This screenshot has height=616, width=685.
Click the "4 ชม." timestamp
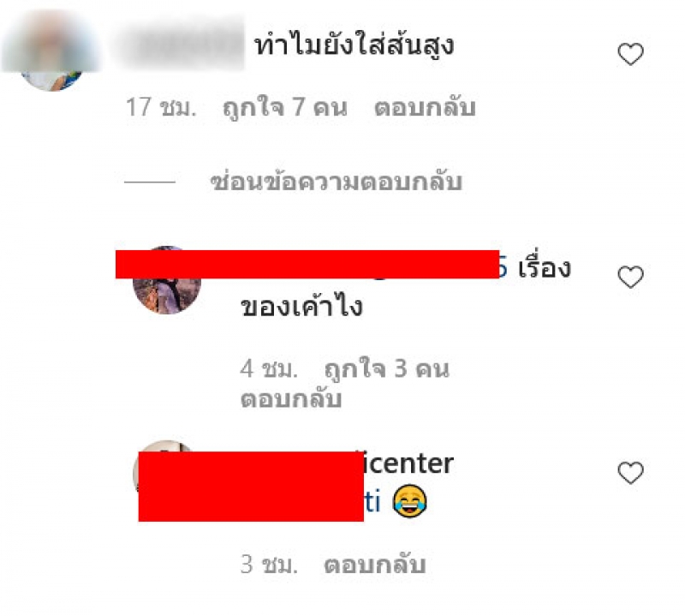tap(269, 369)
